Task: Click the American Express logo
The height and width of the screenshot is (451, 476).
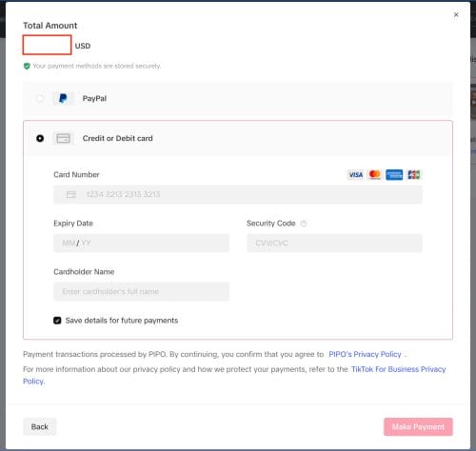Action: [394, 175]
